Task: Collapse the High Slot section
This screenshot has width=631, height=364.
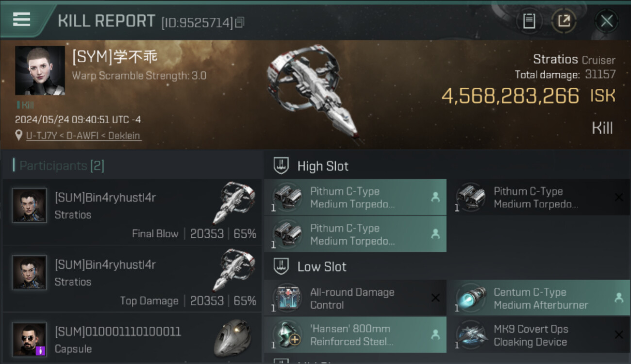Action: click(x=281, y=166)
